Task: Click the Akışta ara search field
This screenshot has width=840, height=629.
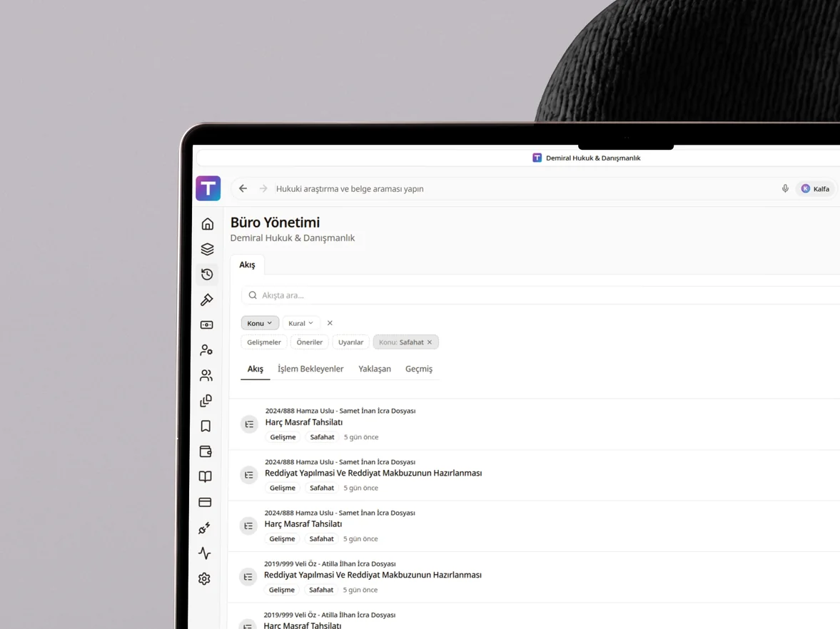Action: [x=541, y=295]
